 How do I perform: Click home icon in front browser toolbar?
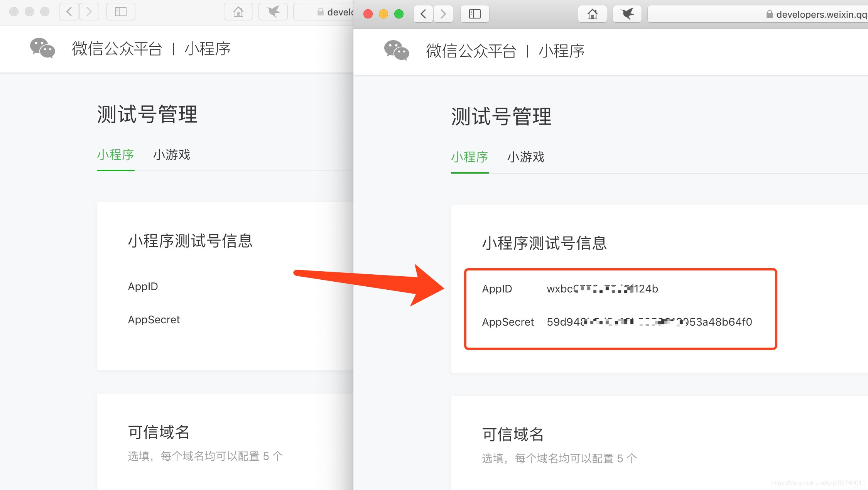(x=592, y=14)
